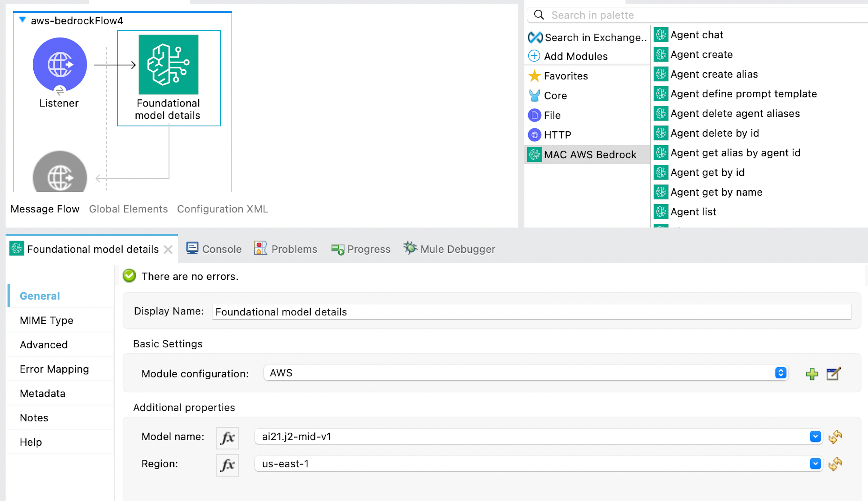
Task: Edit the Display Name text field
Action: pos(531,312)
